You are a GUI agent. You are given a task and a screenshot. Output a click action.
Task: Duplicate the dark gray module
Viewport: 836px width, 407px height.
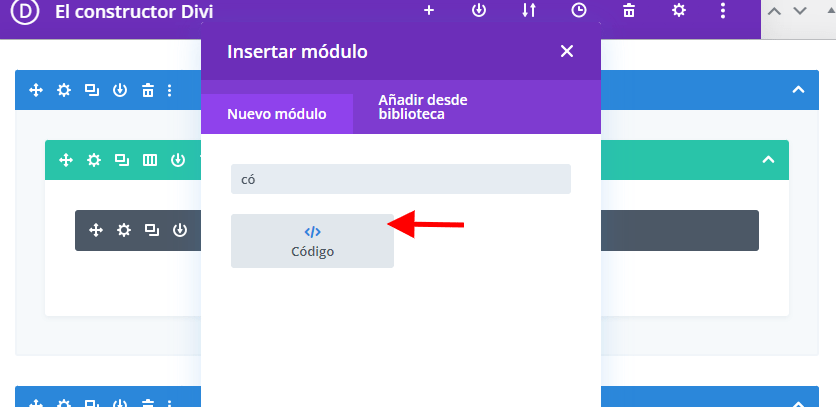[x=152, y=230]
